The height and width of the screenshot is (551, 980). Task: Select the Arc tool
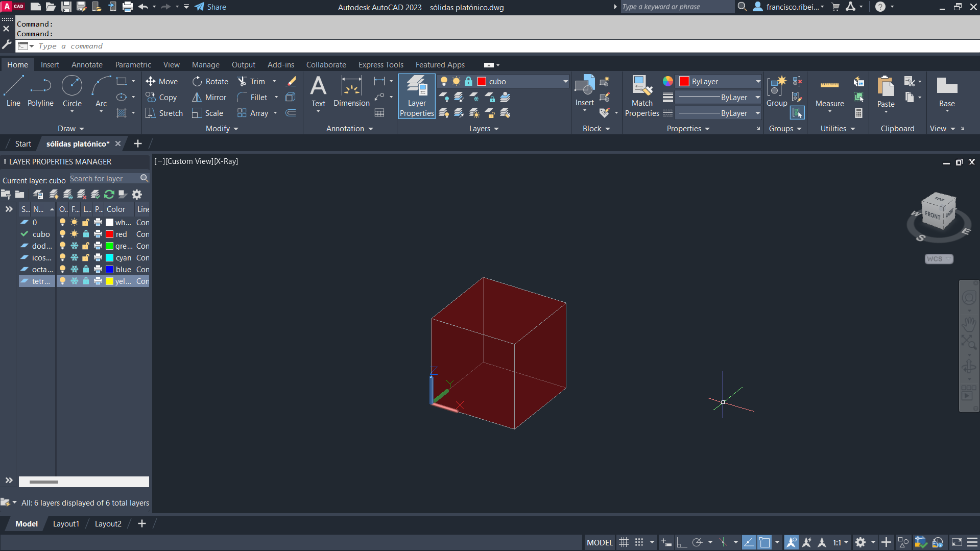point(101,91)
